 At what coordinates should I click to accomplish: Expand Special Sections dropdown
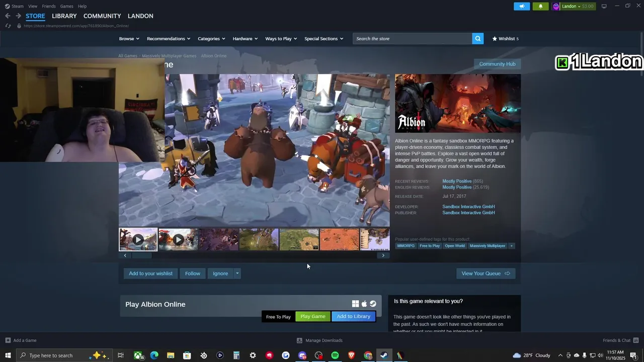(x=324, y=39)
